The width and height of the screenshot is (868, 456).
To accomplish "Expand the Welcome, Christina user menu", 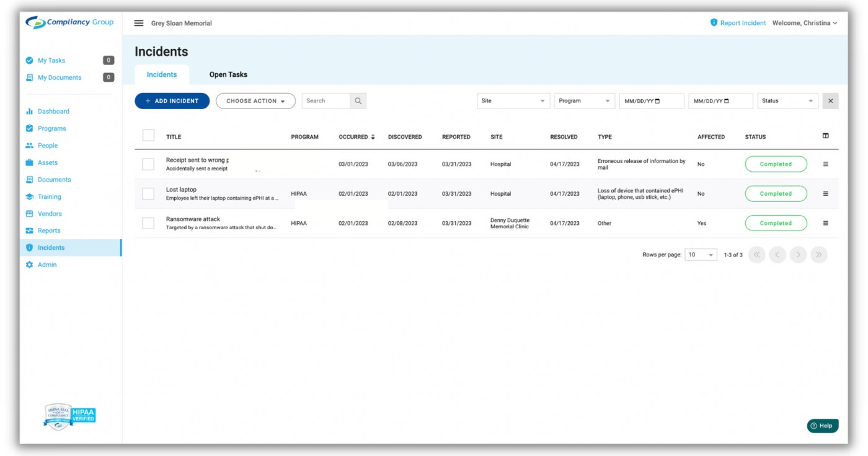I will click(x=805, y=23).
